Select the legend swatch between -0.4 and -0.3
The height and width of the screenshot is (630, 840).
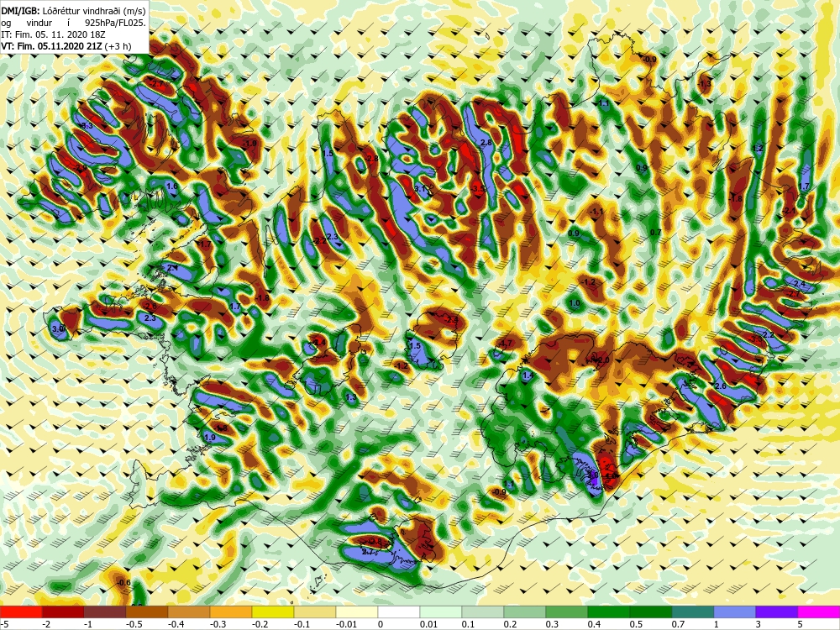click(x=189, y=612)
